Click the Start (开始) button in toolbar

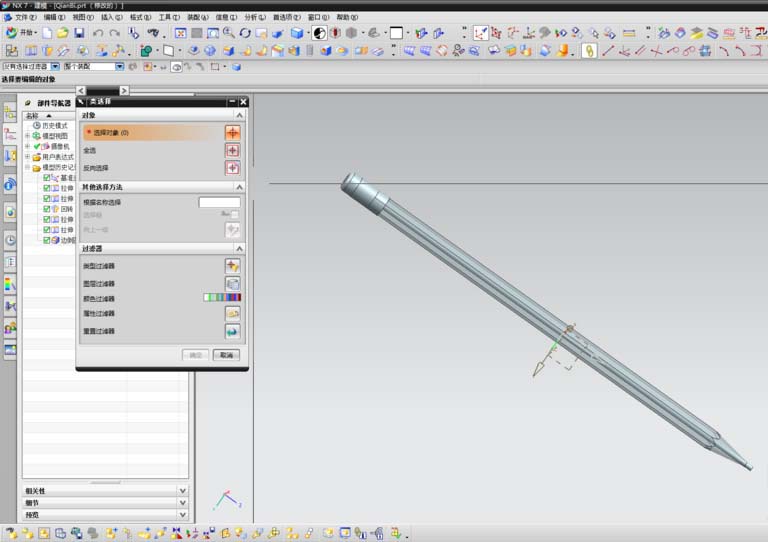point(21,33)
